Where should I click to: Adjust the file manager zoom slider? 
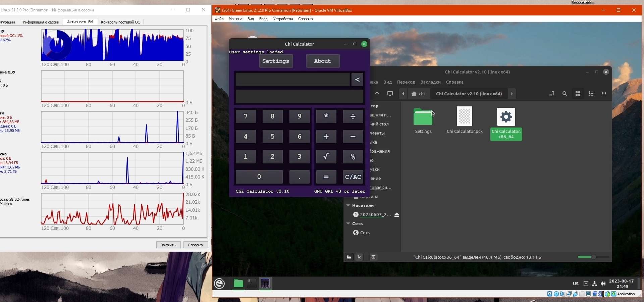(x=593, y=257)
